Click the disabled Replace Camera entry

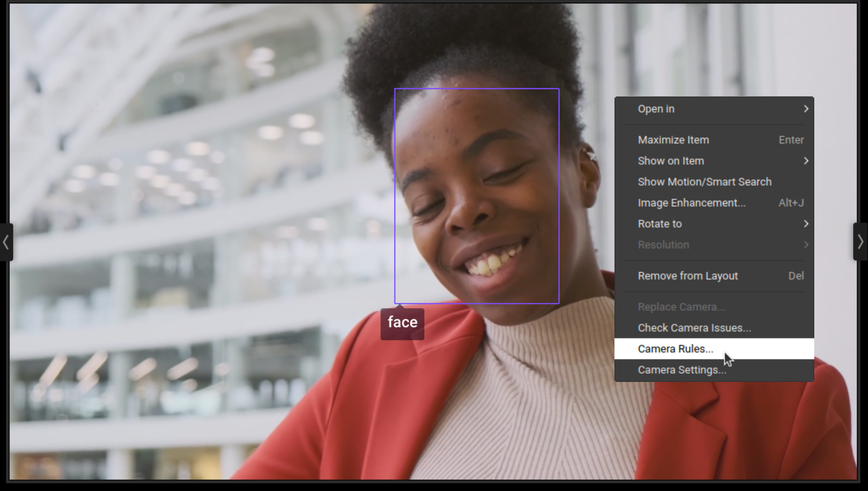681,307
